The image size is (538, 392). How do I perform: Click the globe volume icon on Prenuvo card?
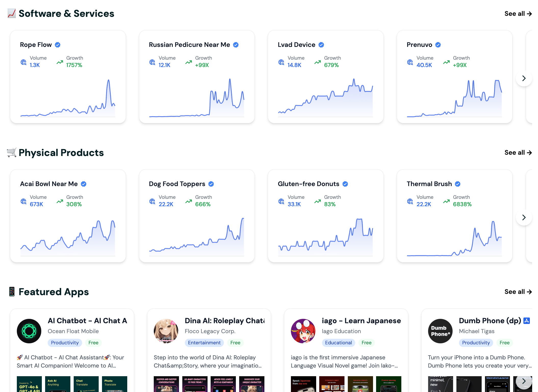tap(410, 62)
